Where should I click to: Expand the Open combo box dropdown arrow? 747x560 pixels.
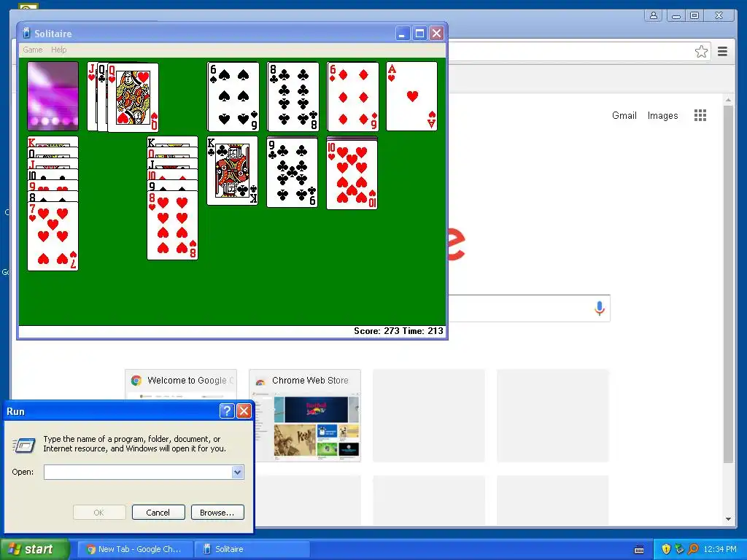[238, 472]
